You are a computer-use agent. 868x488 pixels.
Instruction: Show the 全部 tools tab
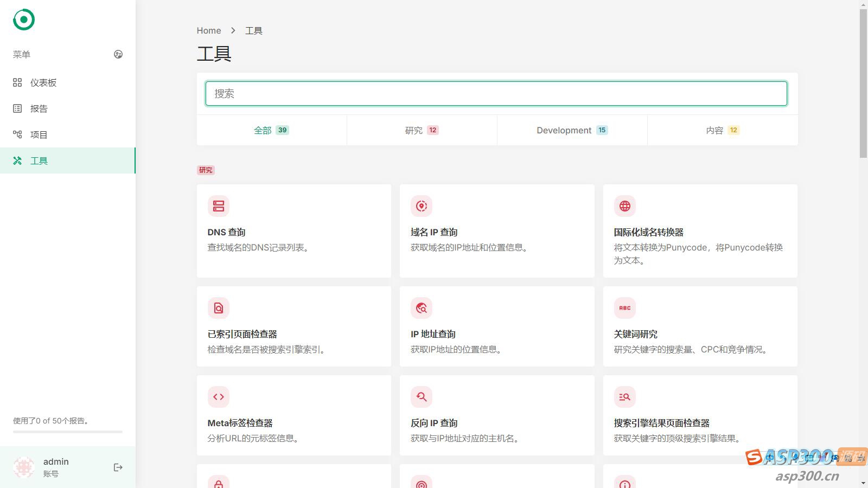point(271,130)
